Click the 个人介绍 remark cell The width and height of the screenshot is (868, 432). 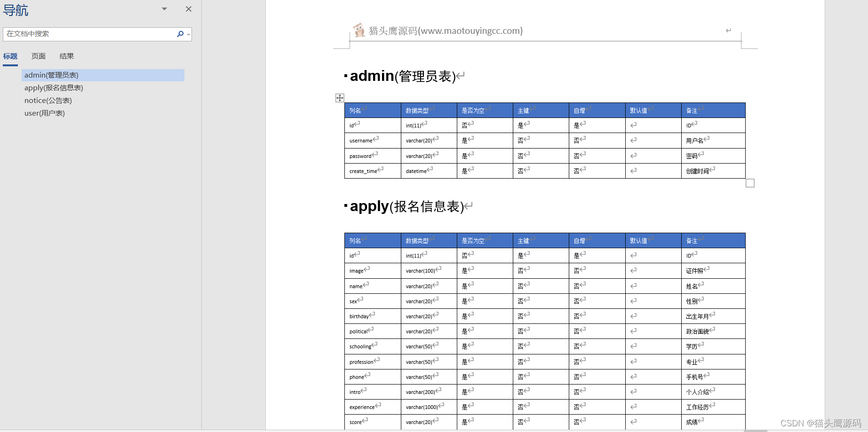(x=713, y=392)
